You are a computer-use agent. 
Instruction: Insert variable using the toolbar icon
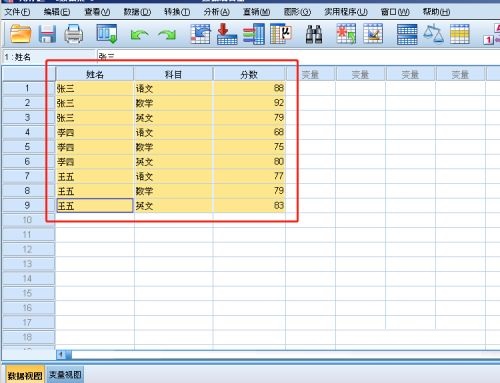point(373,34)
